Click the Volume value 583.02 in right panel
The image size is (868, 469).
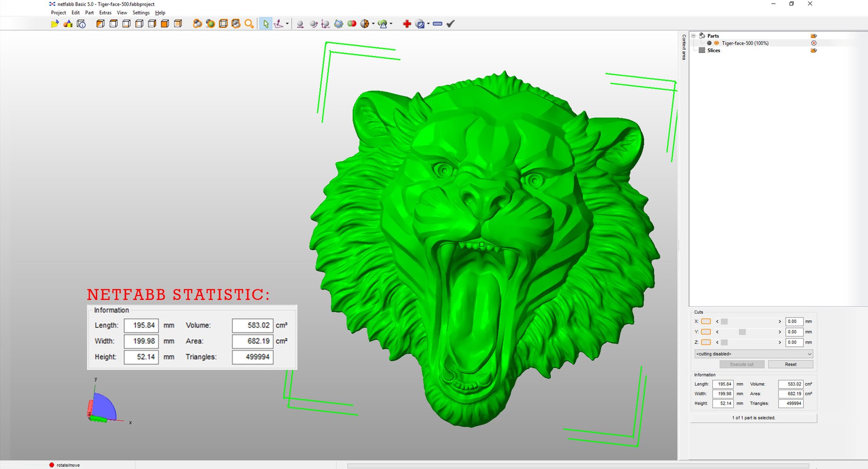791,384
